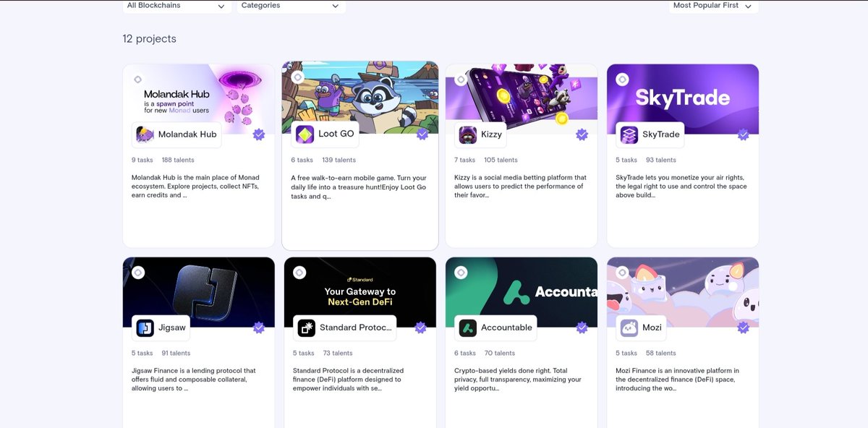Click the Jigsaw logo icon
868x428 pixels.
[x=145, y=328]
